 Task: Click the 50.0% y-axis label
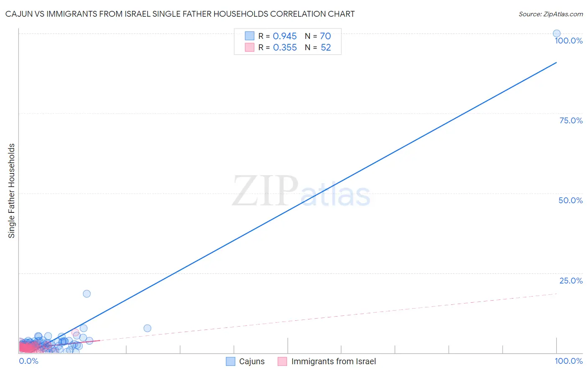(x=570, y=200)
